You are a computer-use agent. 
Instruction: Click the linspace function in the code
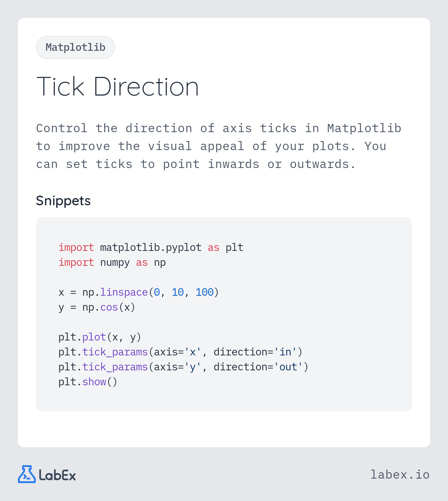124,292
